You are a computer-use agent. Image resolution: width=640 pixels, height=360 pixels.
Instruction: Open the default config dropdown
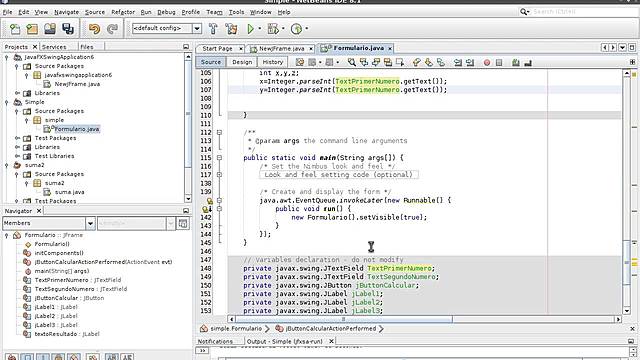coord(197,29)
